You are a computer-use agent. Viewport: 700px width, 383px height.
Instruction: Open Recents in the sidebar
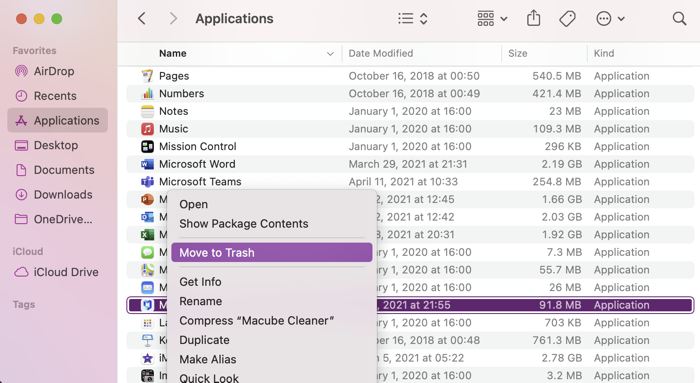[x=58, y=96]
